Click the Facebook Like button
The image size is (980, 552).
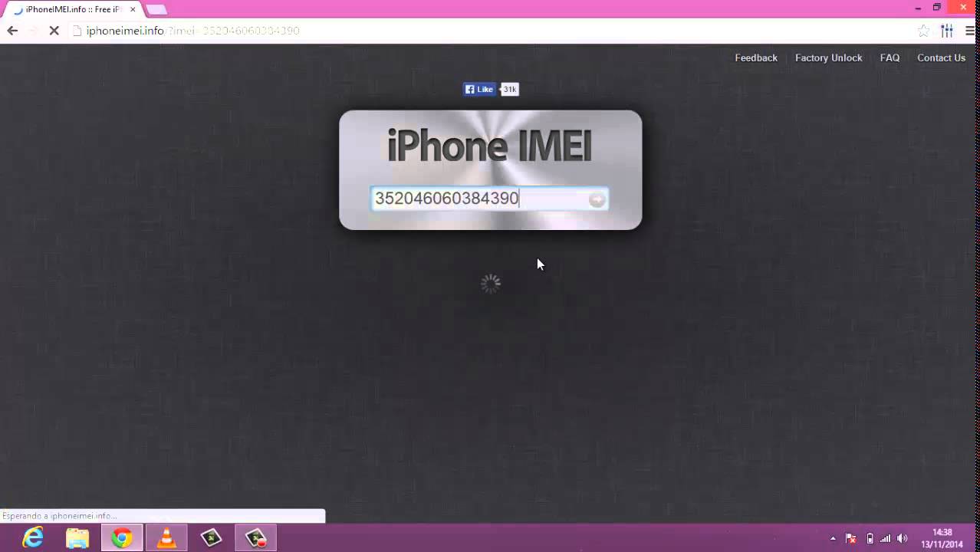pos(480,90)
